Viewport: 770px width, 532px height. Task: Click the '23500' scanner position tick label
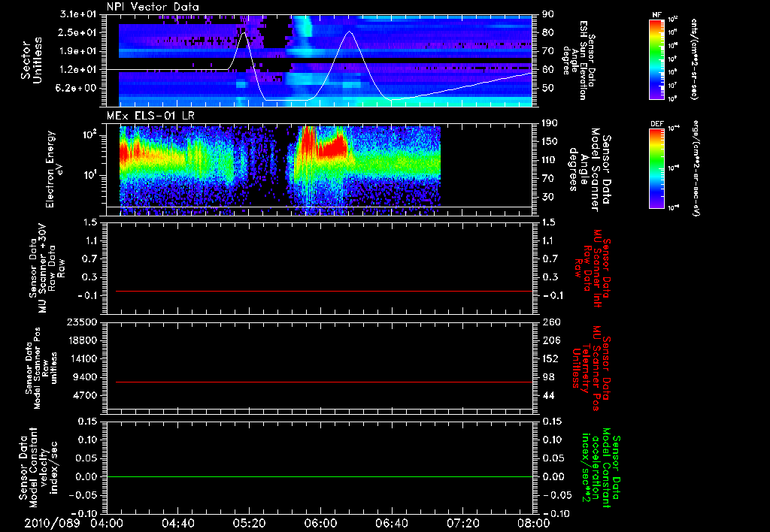tap(82, 322)
